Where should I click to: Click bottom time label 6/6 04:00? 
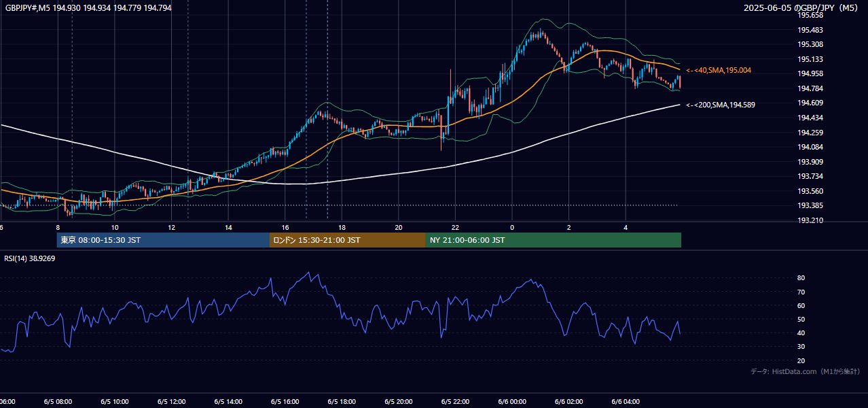pyautogui.click(x=626, y=402)
